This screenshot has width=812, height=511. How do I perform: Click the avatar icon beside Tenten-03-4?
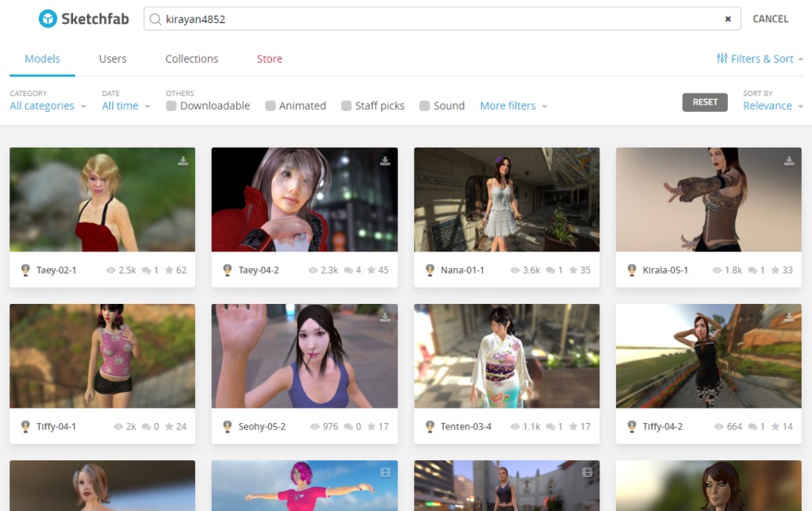pos(430,427)
